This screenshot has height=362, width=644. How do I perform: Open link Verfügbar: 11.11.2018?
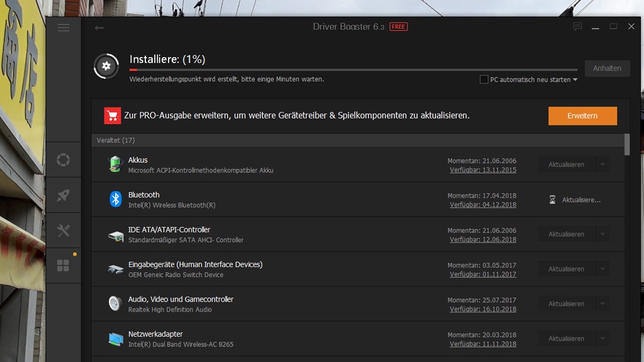click(x=483, y=344)
